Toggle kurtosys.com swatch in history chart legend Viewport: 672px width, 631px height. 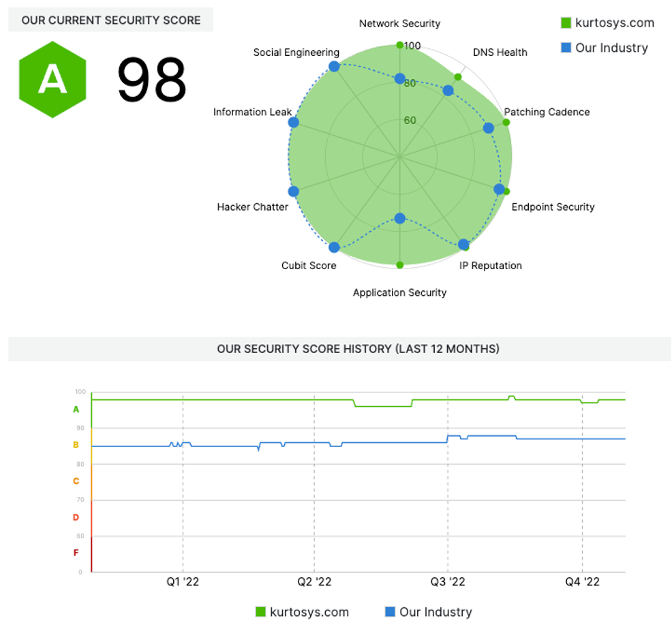(260, 612)
